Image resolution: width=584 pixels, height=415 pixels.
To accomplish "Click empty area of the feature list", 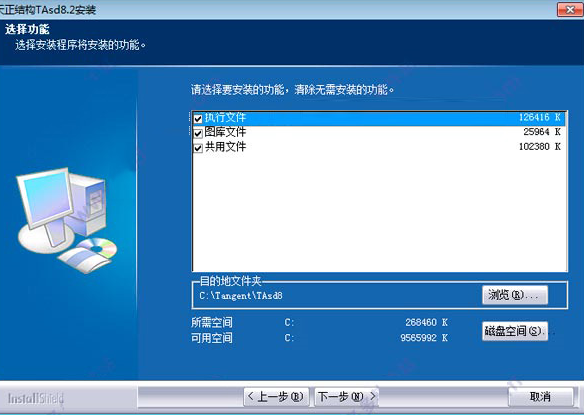I will [x=379, y=212].
